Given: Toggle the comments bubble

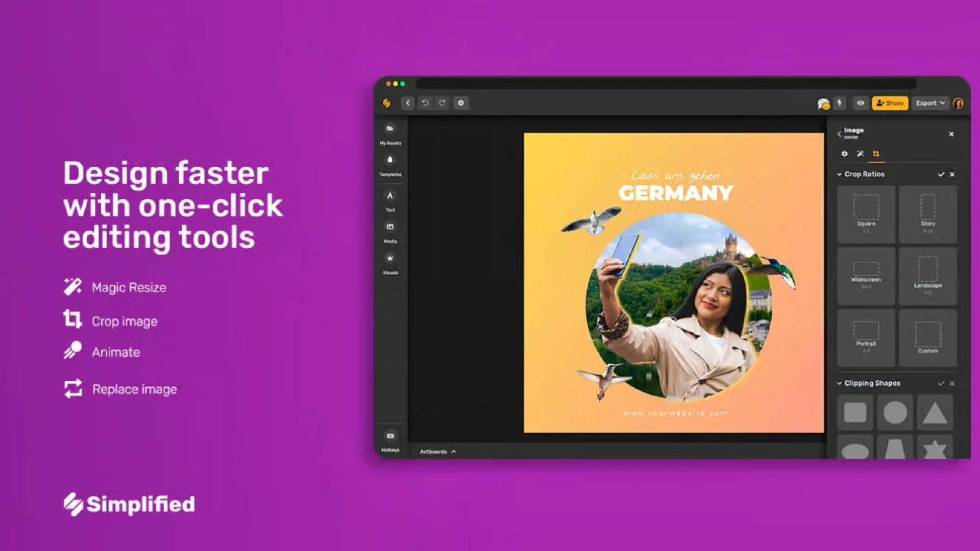Looking at the screenshot, I should 823,103.
